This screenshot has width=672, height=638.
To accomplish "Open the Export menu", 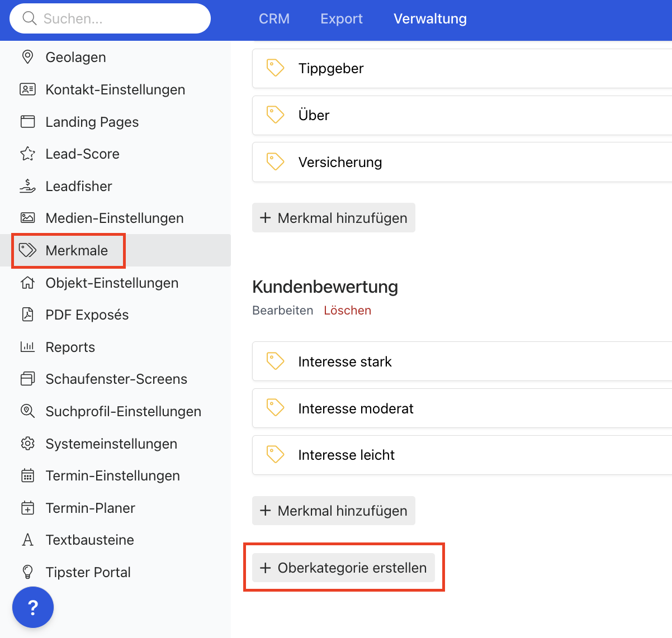I will 342,18.
